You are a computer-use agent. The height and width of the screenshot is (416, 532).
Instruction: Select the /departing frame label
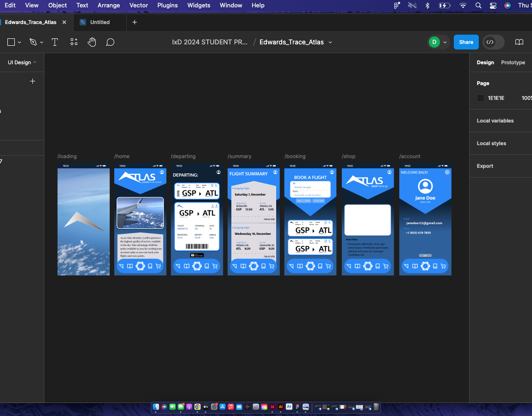coord(183,156)
